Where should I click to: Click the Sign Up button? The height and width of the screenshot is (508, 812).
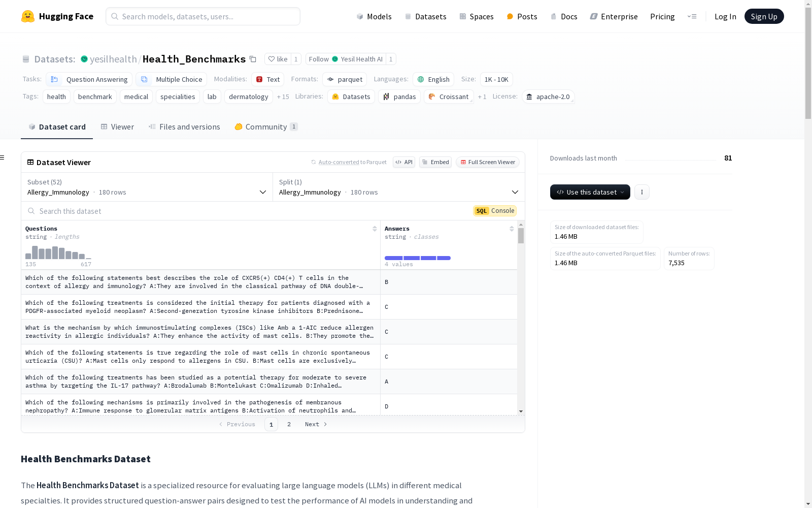[x=764, y=16]
